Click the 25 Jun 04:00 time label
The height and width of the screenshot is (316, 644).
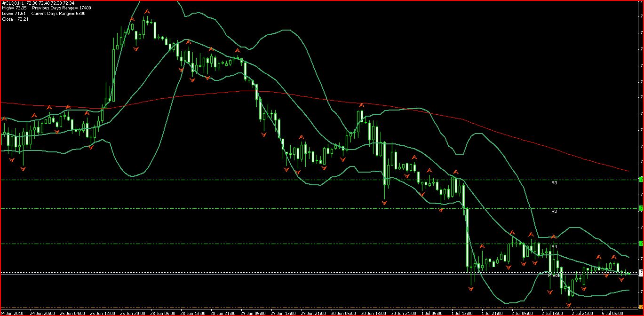pos(72,313)
